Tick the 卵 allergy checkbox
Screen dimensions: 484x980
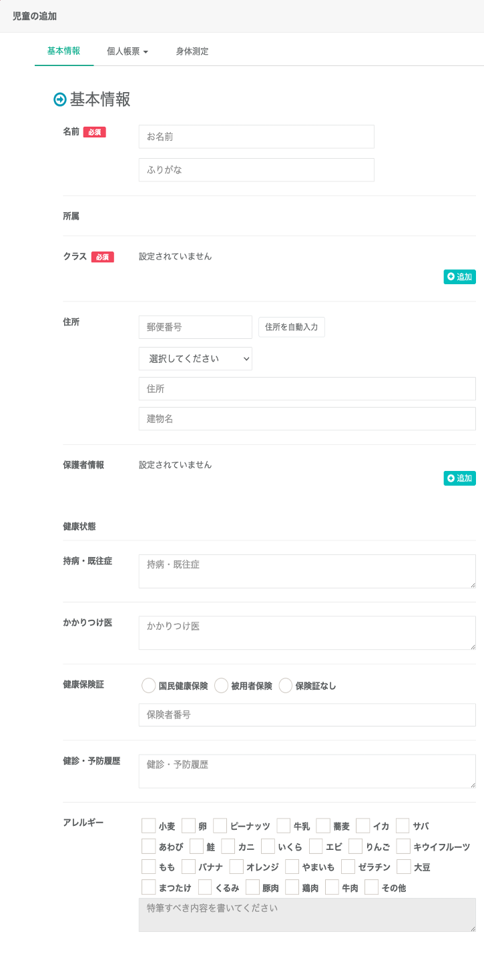(189, 826)
